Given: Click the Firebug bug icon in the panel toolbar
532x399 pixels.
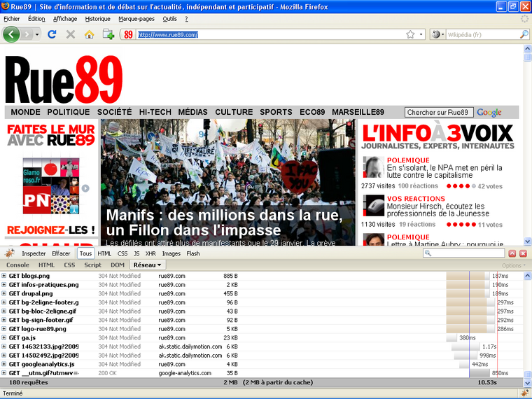Looking at the screenshot, I should click(x=9, y=253).
